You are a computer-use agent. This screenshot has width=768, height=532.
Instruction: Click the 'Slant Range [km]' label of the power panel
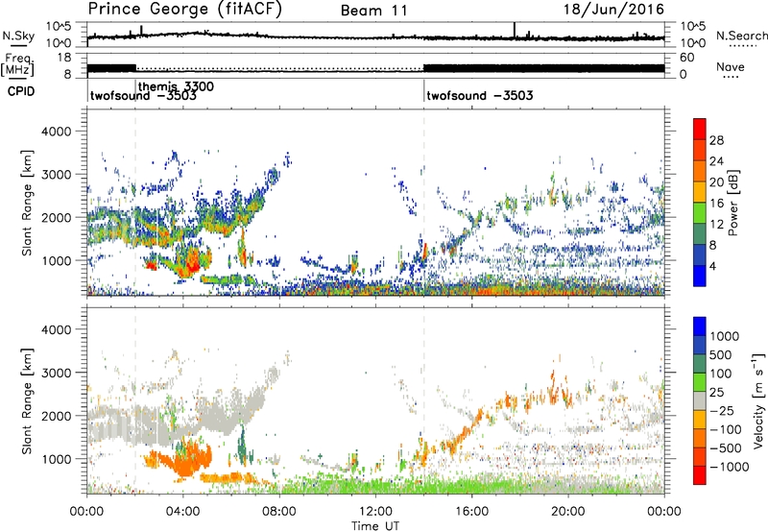point(27,203)
